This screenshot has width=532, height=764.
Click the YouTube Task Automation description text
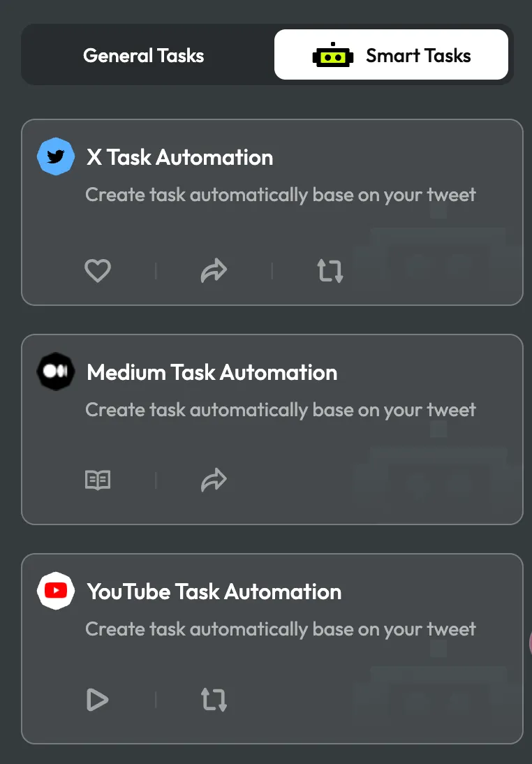pyautogui.click(x=280, y=629)
